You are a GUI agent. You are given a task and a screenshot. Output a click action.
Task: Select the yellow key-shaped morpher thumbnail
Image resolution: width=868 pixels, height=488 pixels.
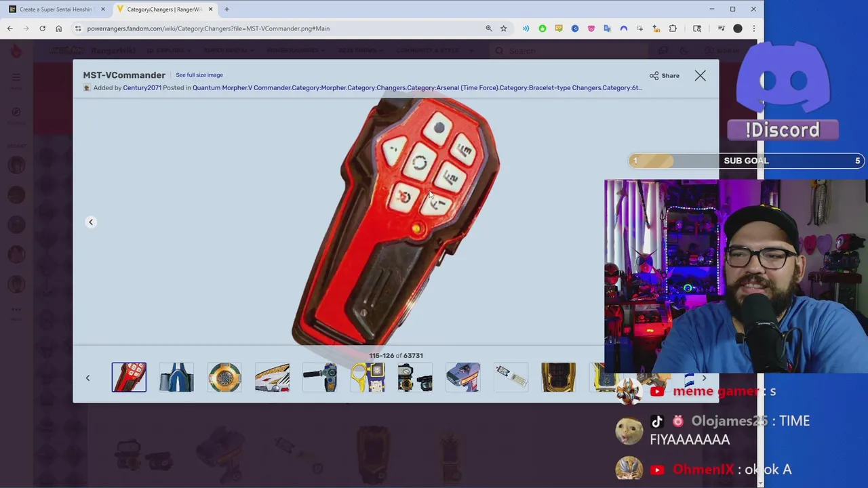pos(368,378)
